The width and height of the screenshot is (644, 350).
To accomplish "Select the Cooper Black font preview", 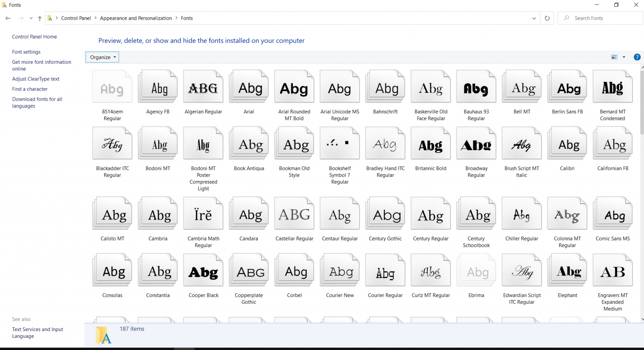I will click(x=203, y=270).
